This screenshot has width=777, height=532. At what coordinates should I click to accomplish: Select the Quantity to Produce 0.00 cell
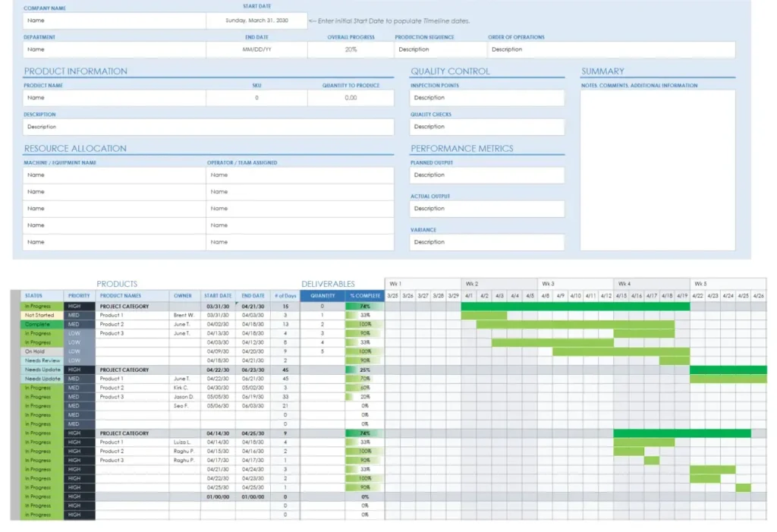point(351,98)
